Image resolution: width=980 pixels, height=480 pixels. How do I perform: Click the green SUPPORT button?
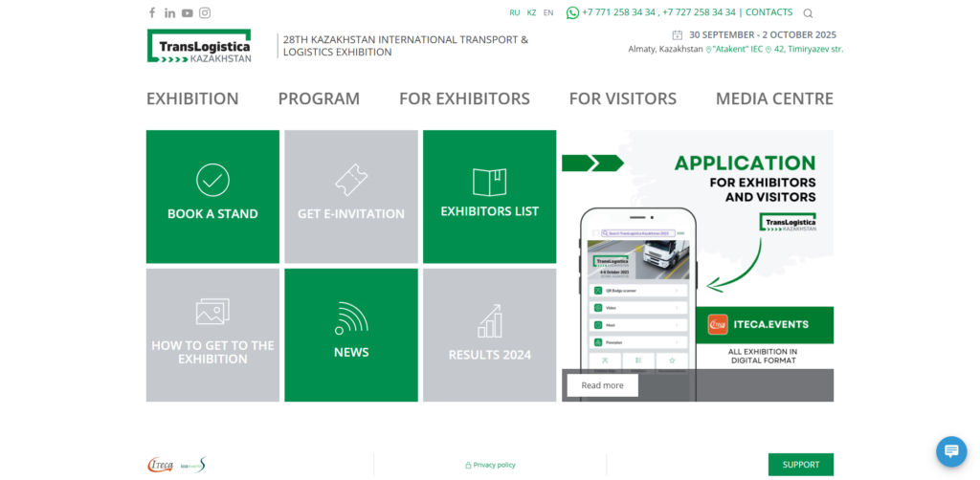pos(801,465)
